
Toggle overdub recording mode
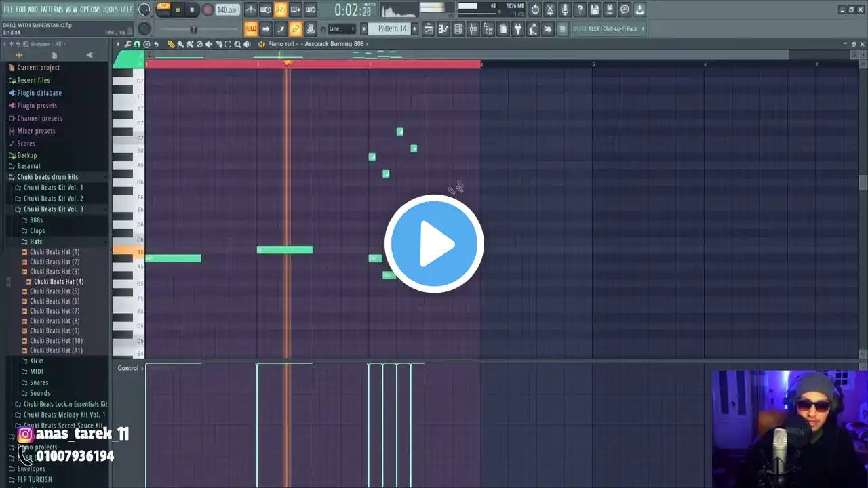[x=296, y=9]
